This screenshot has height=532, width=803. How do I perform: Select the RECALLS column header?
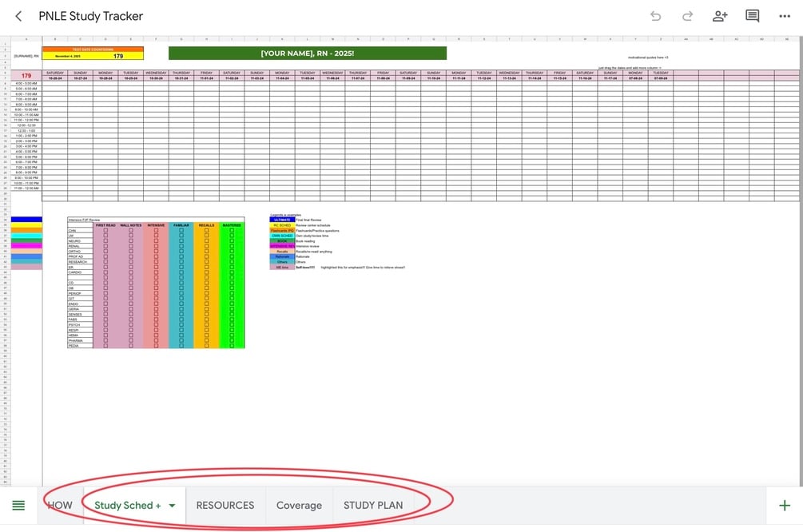(x=206, y=225)
